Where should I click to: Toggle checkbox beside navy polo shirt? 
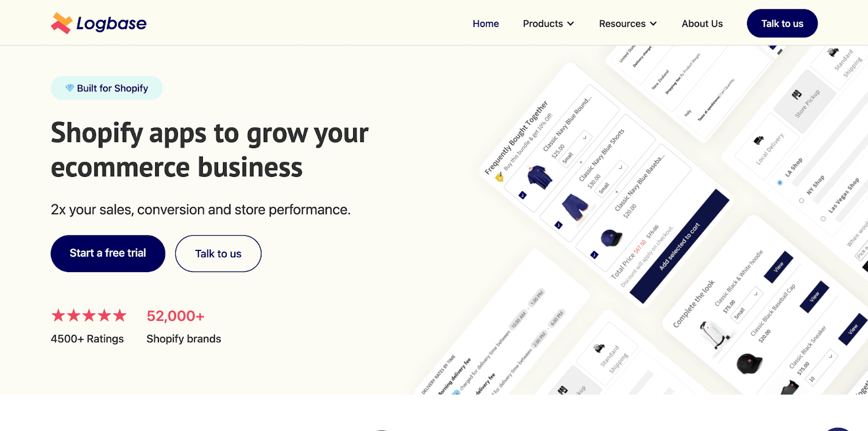pyautogui.click(x=522, y=195)
